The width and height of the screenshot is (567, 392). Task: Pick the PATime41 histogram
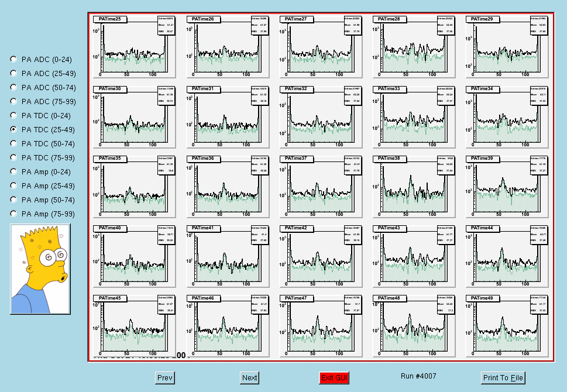pyautogui.click(x=228, y=256)
